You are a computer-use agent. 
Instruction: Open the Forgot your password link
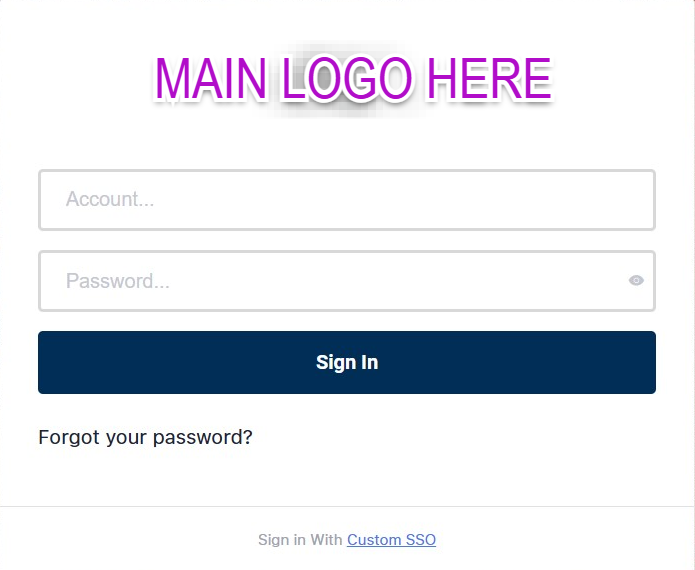tap(145, 438)
